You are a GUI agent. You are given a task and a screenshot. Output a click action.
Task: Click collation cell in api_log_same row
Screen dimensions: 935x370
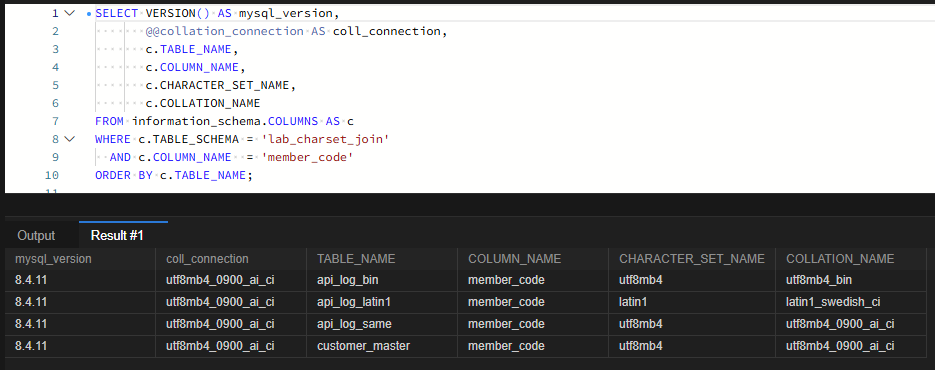point(851,323)
